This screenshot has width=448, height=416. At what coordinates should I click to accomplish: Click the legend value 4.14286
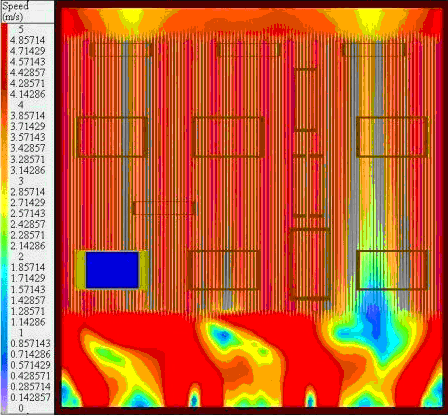click(x=28, y=94)
